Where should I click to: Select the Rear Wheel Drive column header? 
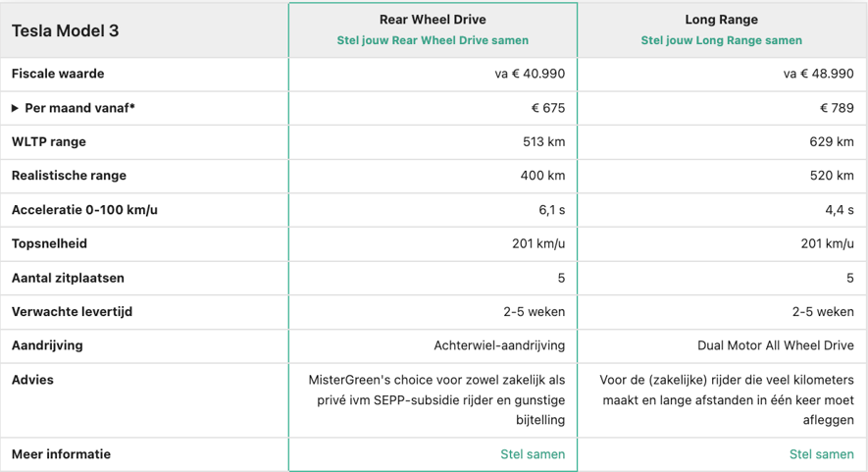433,20
